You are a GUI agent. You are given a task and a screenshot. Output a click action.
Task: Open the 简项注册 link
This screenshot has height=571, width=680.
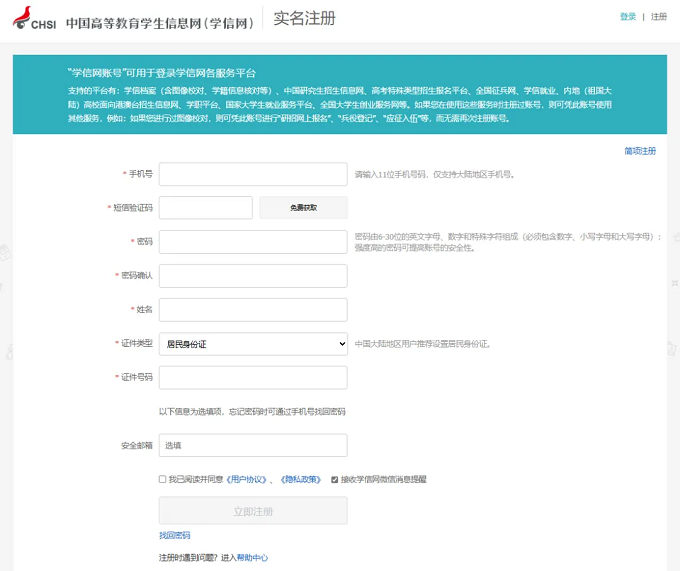(640, 151)
